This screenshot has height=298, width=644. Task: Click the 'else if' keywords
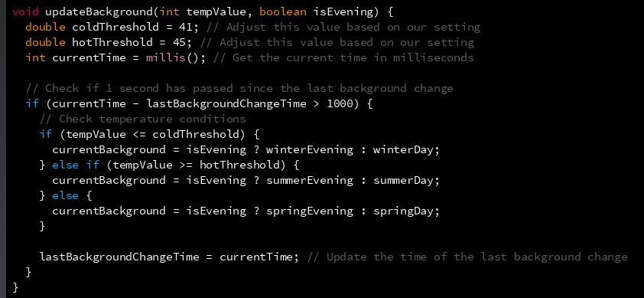click(76, 165)
